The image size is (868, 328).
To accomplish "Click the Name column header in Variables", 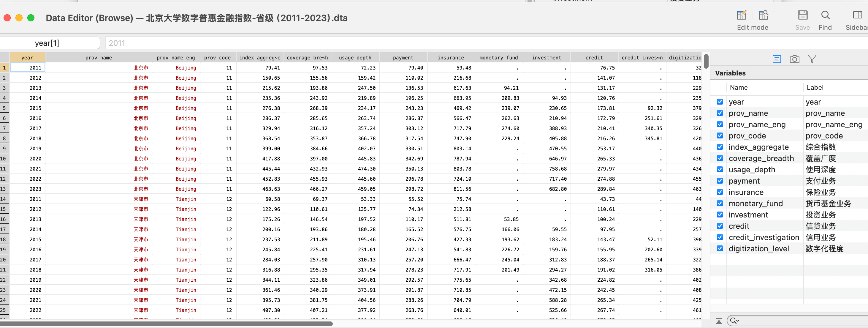I will click(739, 88).
